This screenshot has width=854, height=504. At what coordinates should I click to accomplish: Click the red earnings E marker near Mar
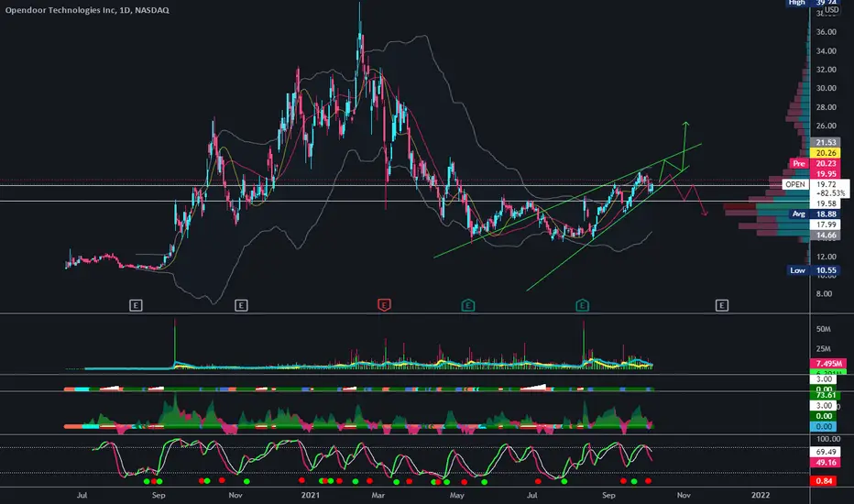[384, 305]
